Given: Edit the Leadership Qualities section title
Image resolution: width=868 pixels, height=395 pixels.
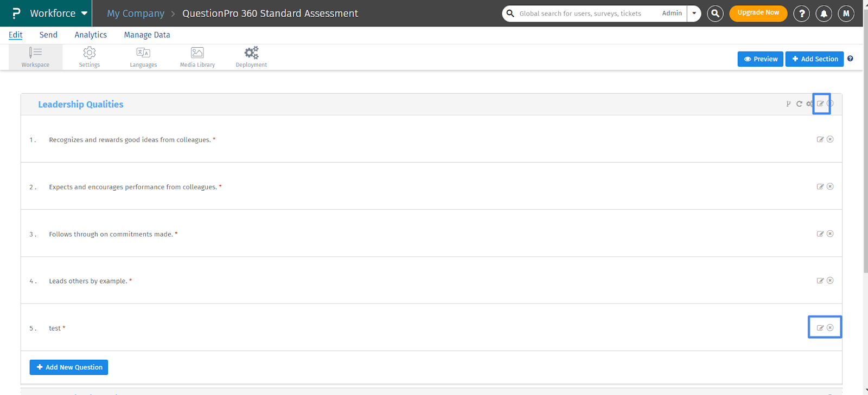Looking at the screenshot, I should tap(820, 103).
